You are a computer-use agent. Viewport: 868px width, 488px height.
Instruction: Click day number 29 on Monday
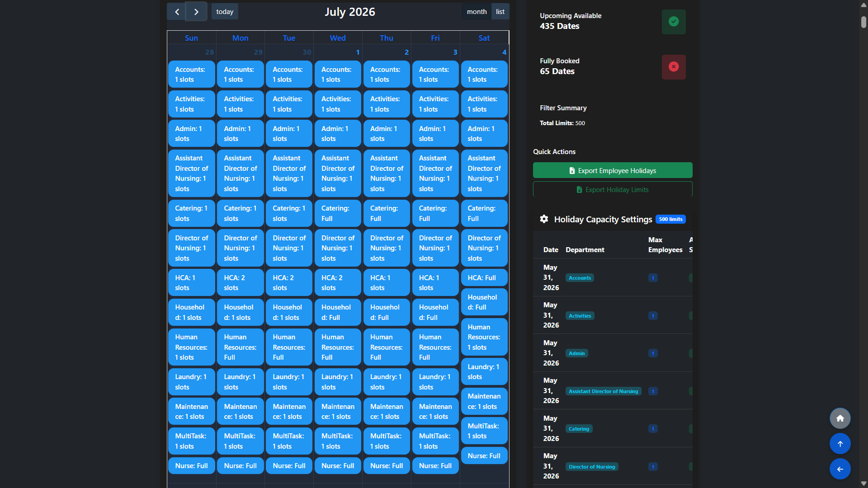pos(258,52)
